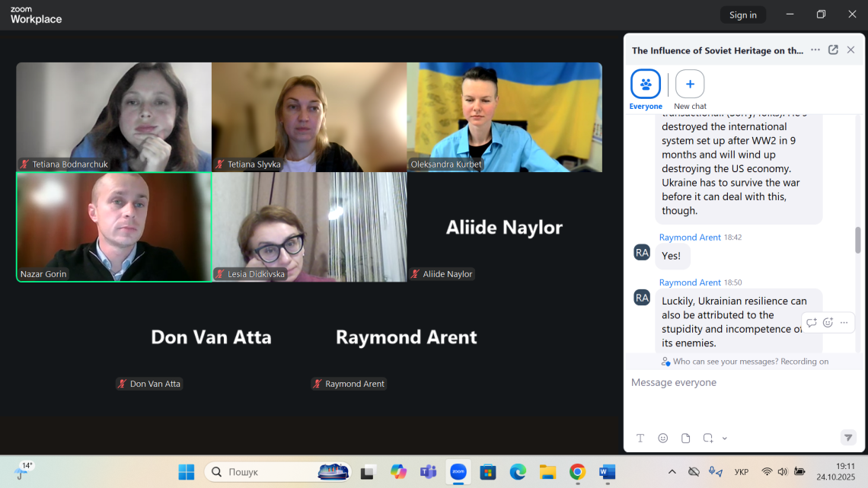Start a New chat
868x488 pixels.
point(690,85)
